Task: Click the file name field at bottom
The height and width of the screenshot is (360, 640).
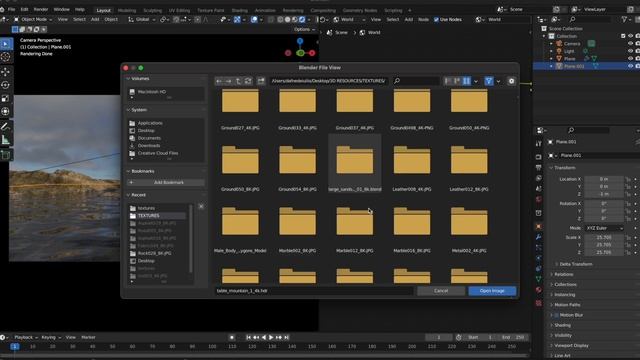Action: point(314,291)
